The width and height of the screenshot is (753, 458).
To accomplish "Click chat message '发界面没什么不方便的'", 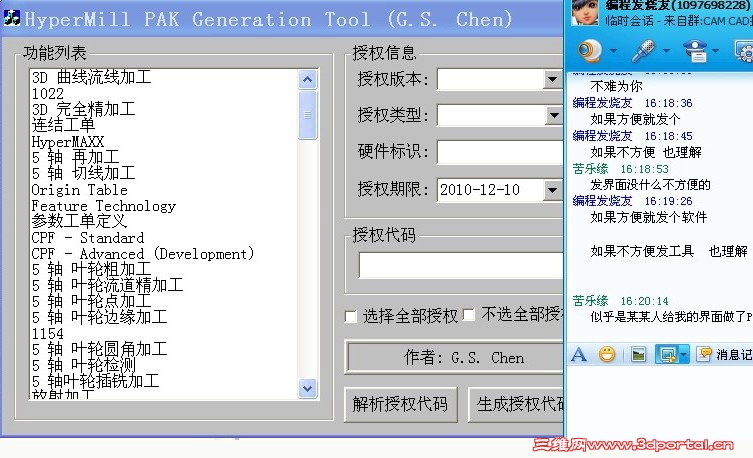I will point(651,185).
